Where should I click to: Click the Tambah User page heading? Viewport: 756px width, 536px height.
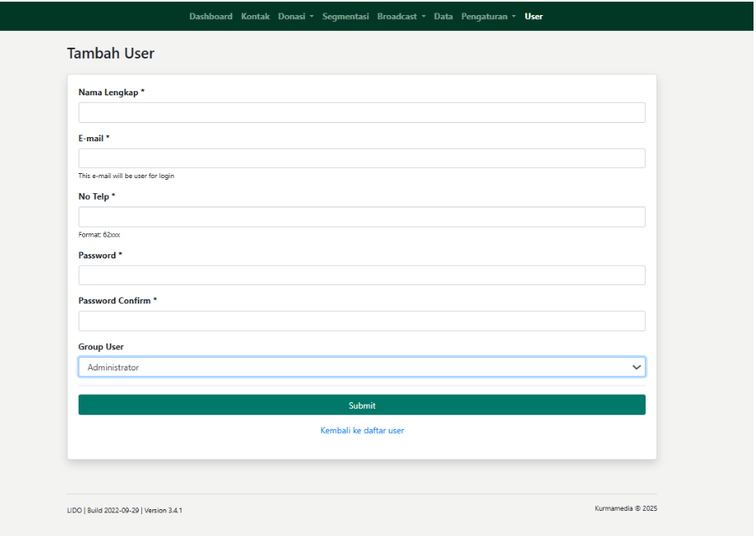[x=110, y=54]
